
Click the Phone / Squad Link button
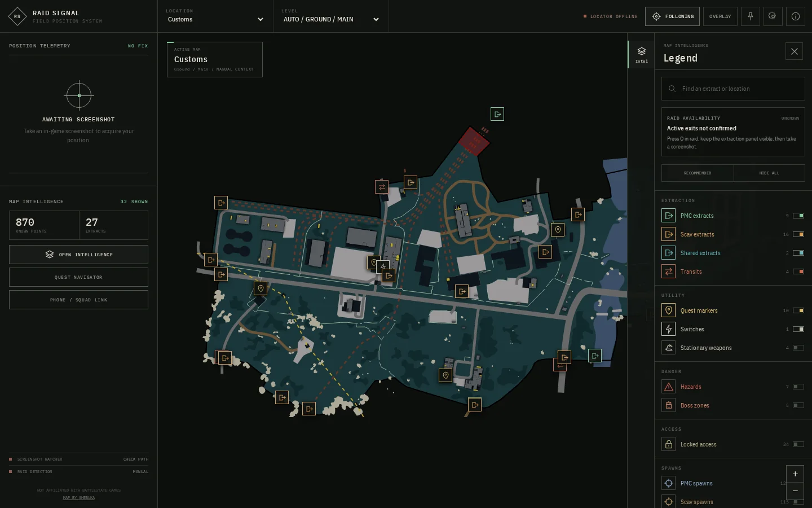click(78, 300)
